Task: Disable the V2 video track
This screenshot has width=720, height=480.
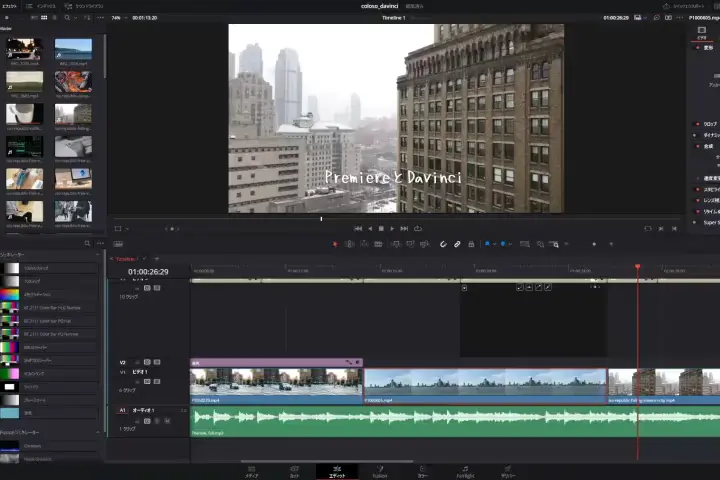Action: 157,362
